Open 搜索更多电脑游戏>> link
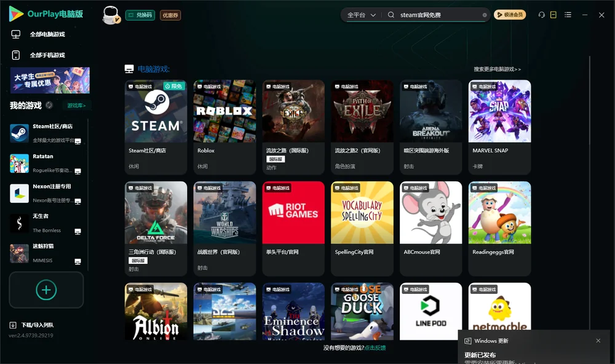The image size is (615, 364). [498, 69]
